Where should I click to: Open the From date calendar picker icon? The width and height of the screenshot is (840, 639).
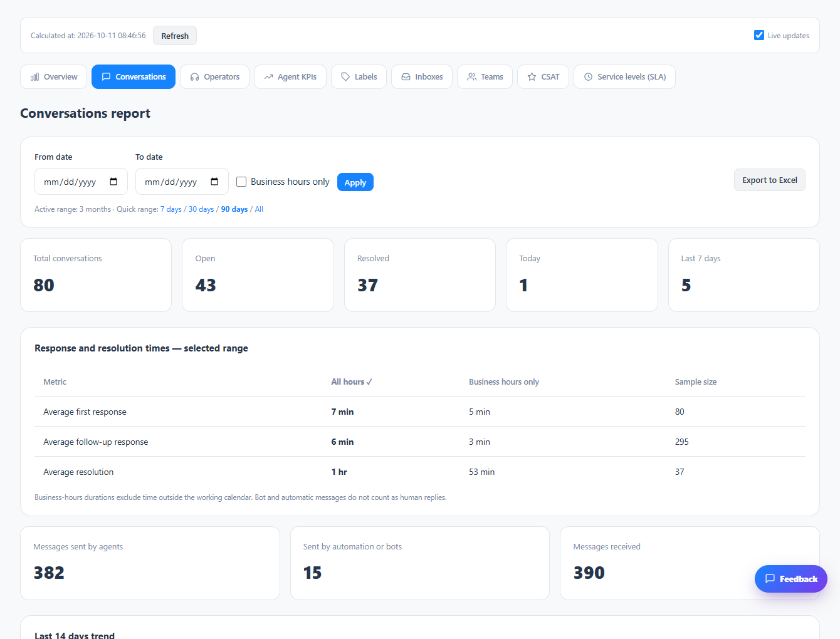tap(113, 182)
